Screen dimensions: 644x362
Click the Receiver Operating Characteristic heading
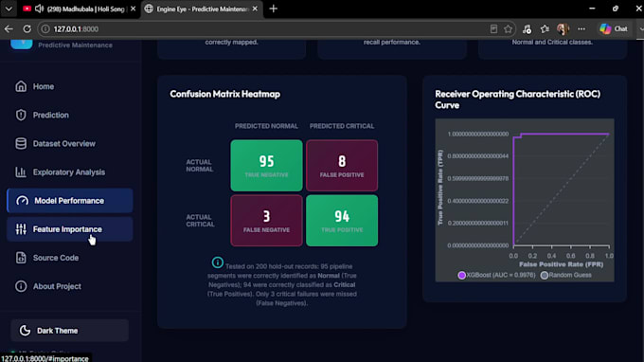[x=517, y=100]
